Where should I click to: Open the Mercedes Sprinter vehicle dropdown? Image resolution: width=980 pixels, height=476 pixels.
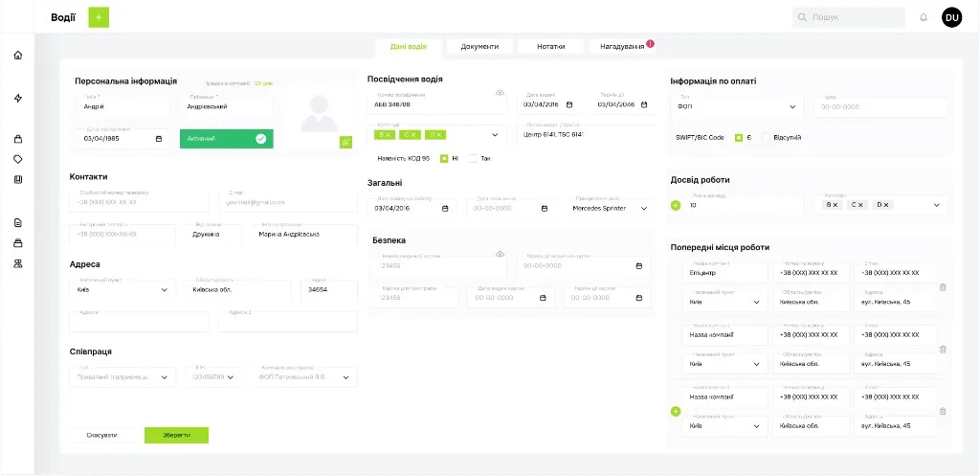point(644,208)
